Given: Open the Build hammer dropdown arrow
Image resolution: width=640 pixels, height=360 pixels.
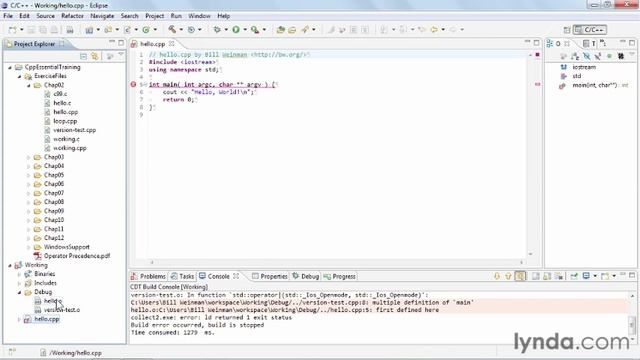Looking at the screenshot, I should click(181, 29).
